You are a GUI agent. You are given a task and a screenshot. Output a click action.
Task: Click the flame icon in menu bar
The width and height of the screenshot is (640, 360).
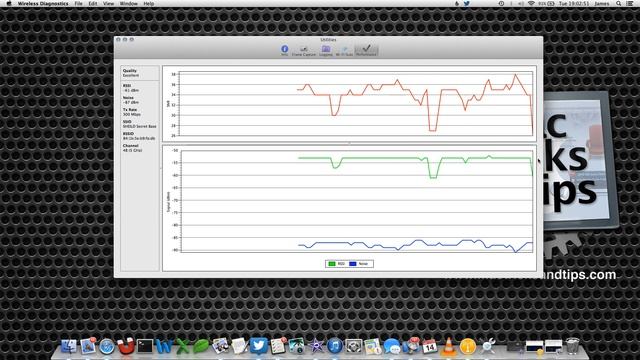[457, 3]
